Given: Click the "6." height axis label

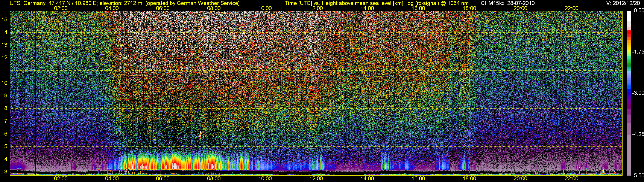Looking at the screenshot, I should point(6,134).
